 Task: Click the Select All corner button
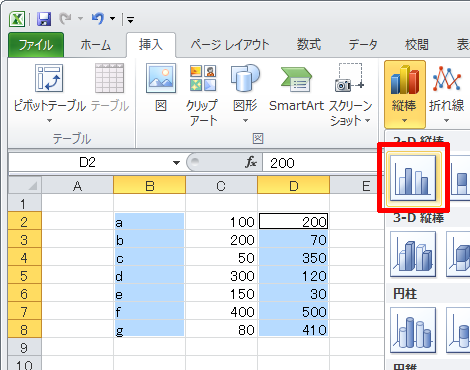25,185
